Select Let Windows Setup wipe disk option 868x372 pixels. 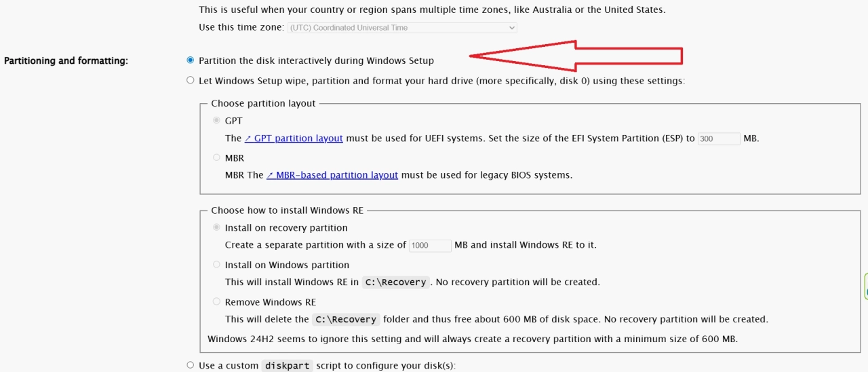coord(191,80)
